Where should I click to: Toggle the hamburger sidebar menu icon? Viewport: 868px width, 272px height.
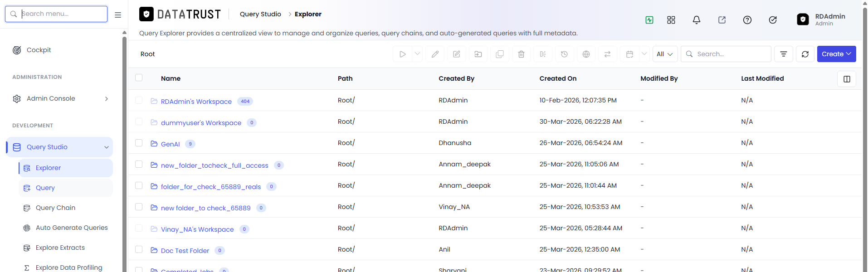click(118, 15)
